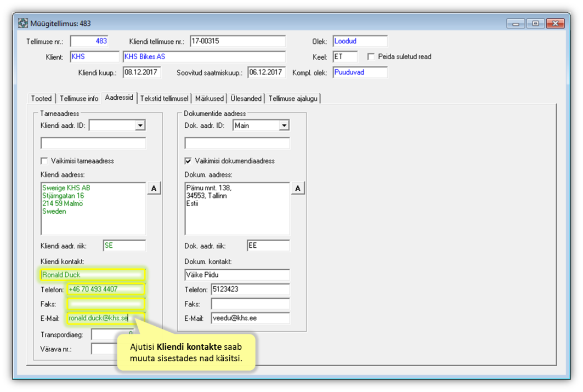This screenshot has width=583, height=392.
Task: Click the A button beside Dokum. aadress
Action: pos(298,189)
